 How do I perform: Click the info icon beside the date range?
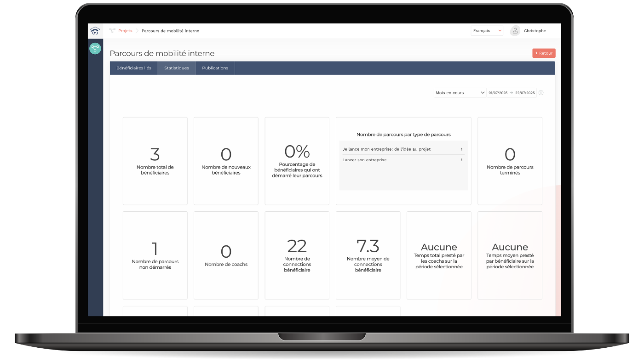[x=541, y=93]
